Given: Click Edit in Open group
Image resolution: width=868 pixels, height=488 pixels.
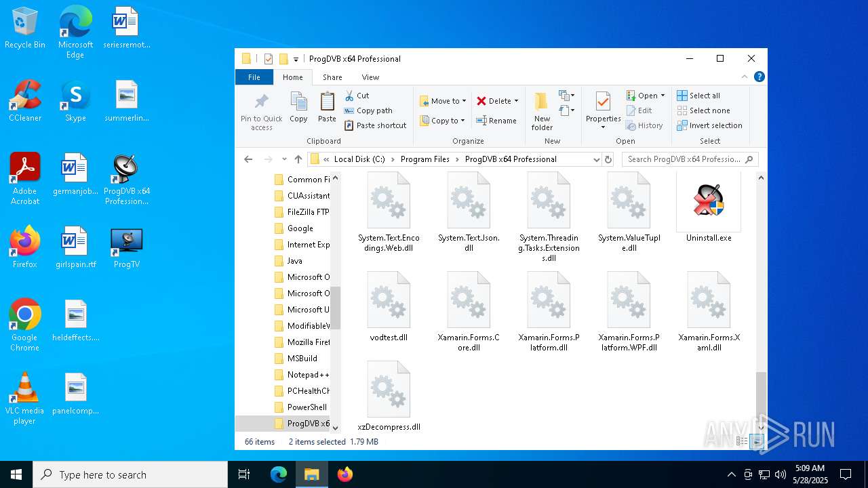Looking at the screenshot, I should tap(639, 110).
